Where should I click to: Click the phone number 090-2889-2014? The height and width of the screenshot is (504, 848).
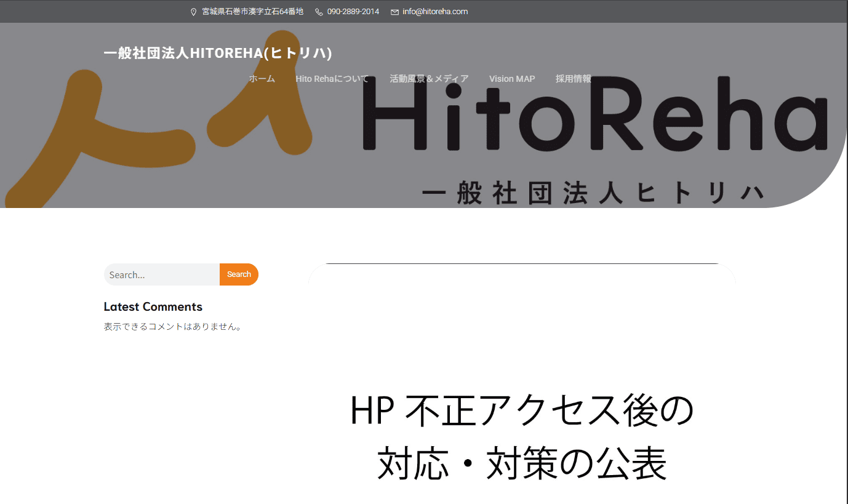point(353,12)
